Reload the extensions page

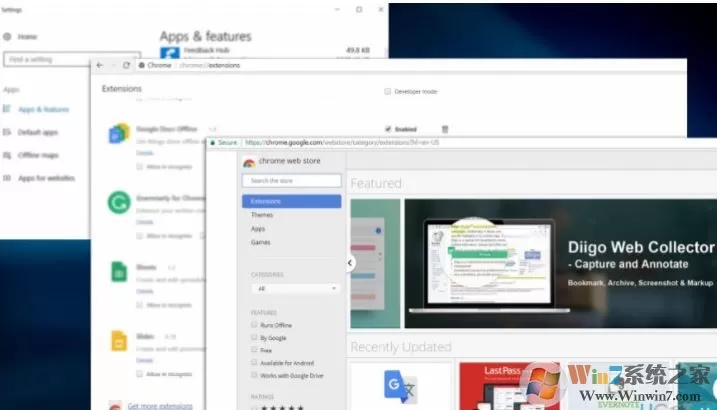(x=127, y=65)
